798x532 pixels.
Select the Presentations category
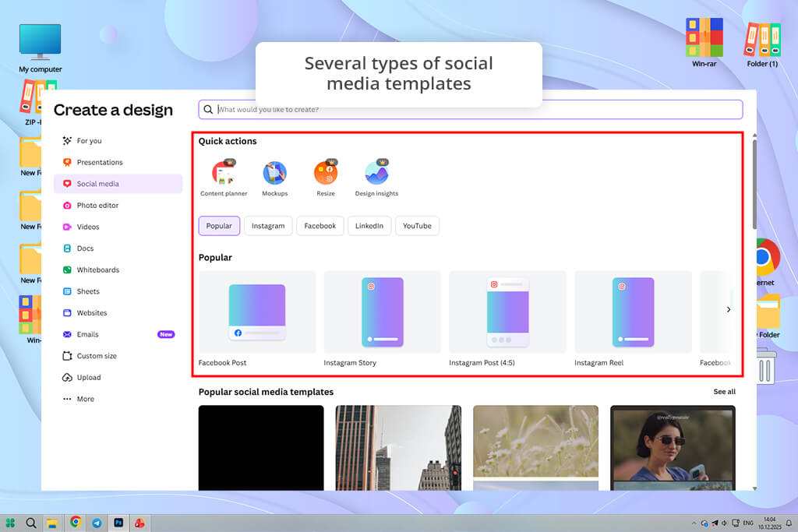click(118, 162)
